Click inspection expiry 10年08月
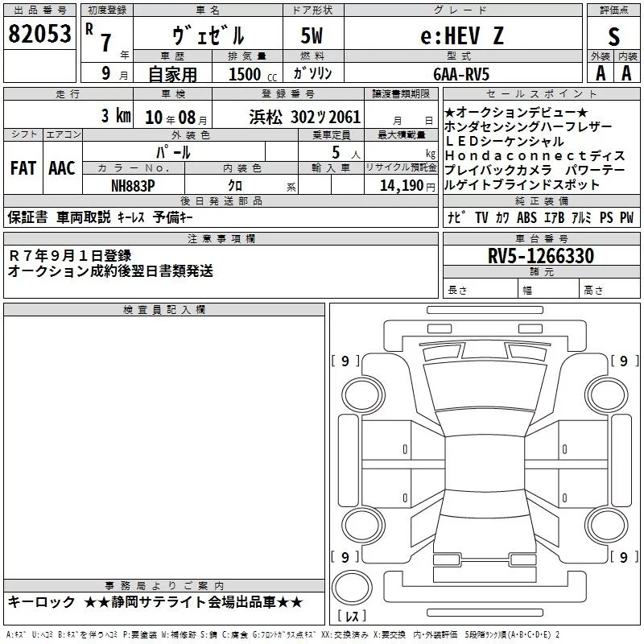The width and height of the screenshot is (644, 644). (176, 118)
